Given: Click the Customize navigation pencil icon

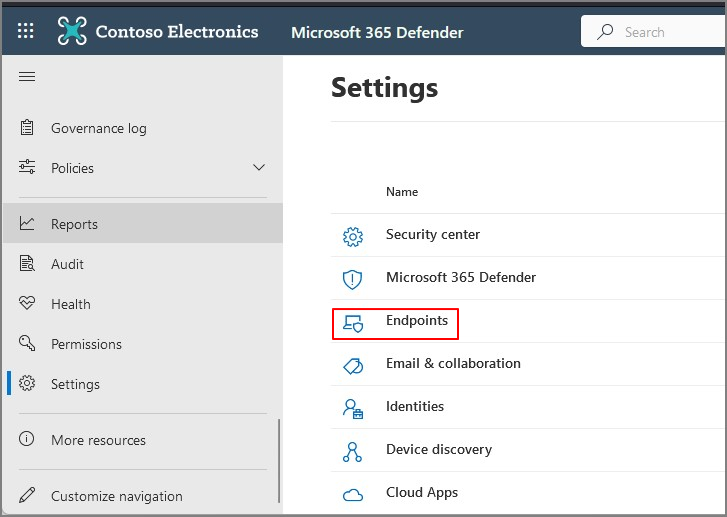Looking at the screenshot, I should [x=27, y=495].
